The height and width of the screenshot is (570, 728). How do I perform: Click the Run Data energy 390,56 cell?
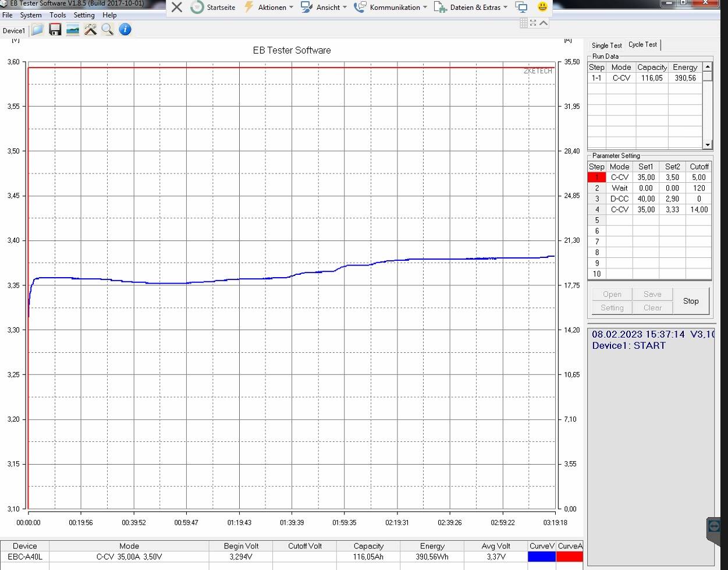(685, 78)
